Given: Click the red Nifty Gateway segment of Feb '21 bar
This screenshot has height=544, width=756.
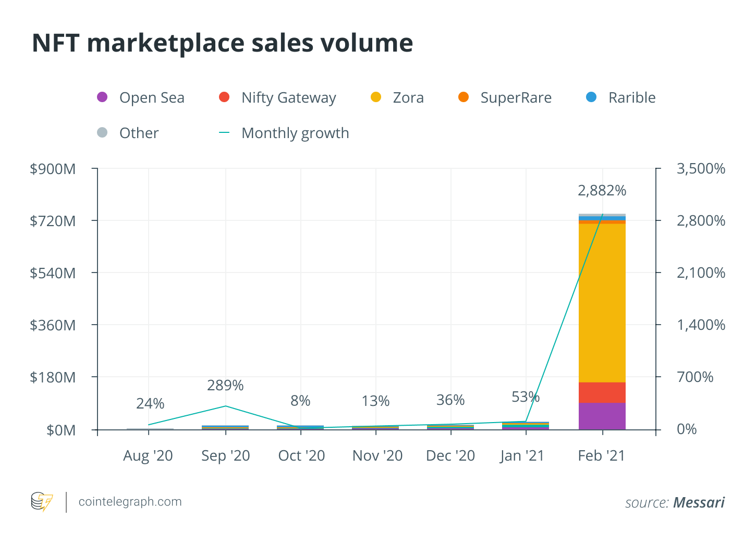Looking at the screenshot, I should click(x=602, y=393).
